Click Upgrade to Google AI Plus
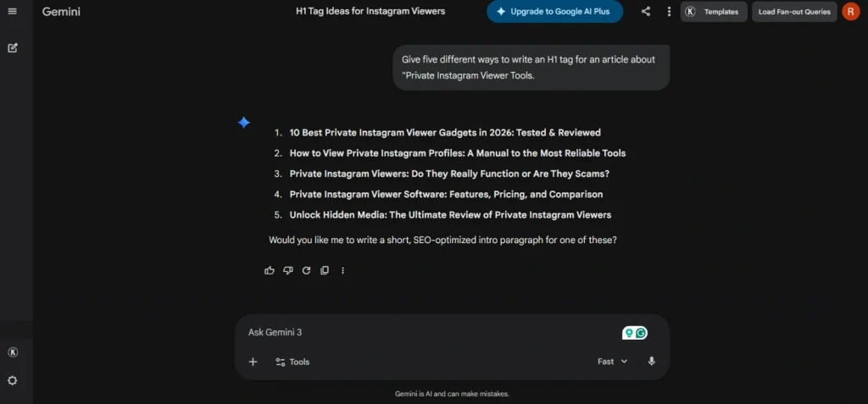This screenshot has height=404, width=868. click(554, 12)
